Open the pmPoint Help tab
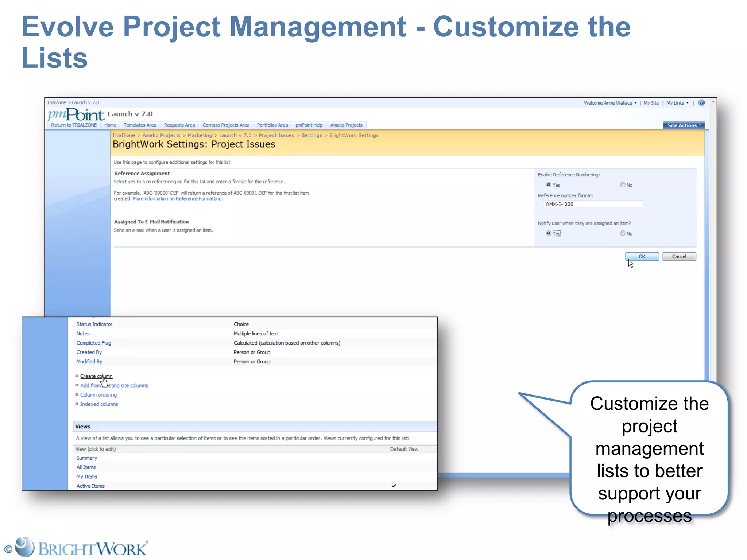The height and width of the screenshot is (560, 747). 309,125
